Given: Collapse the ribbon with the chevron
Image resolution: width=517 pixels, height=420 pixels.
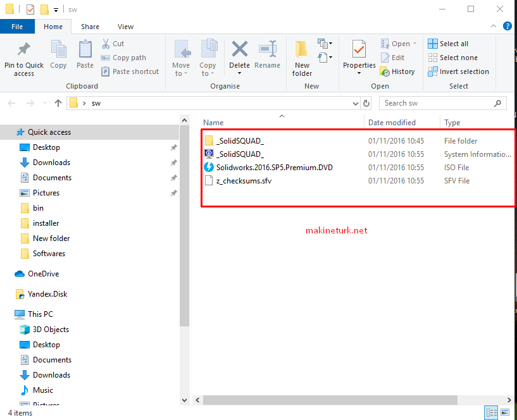Looking at the screenshot, I should click(x=494, y=26).
